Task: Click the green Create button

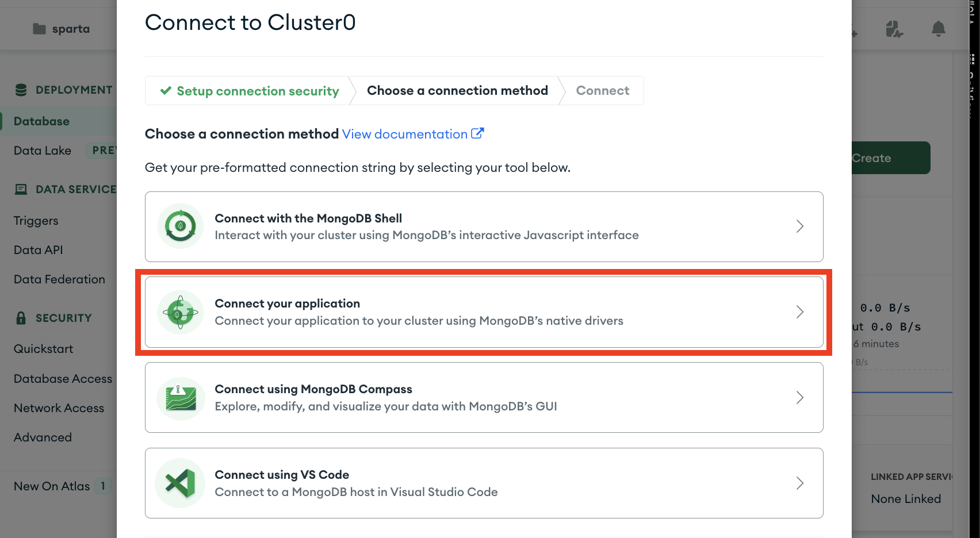Action: (891, 158)
